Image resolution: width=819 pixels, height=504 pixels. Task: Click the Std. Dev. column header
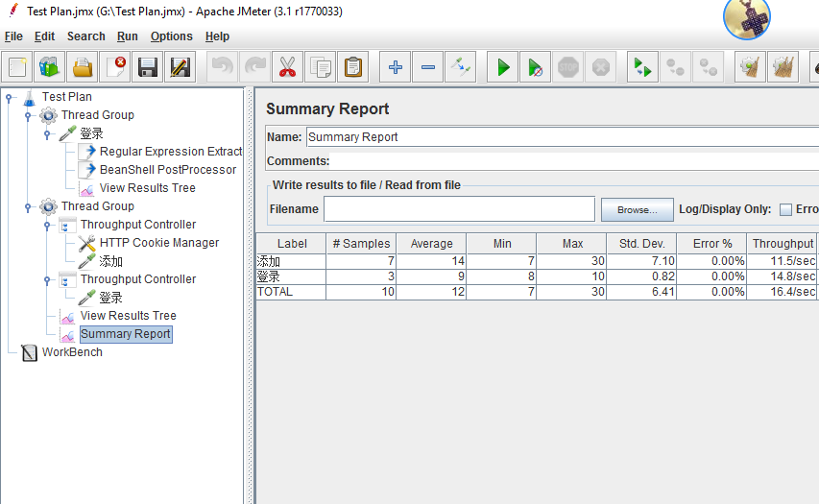(642, 244)
